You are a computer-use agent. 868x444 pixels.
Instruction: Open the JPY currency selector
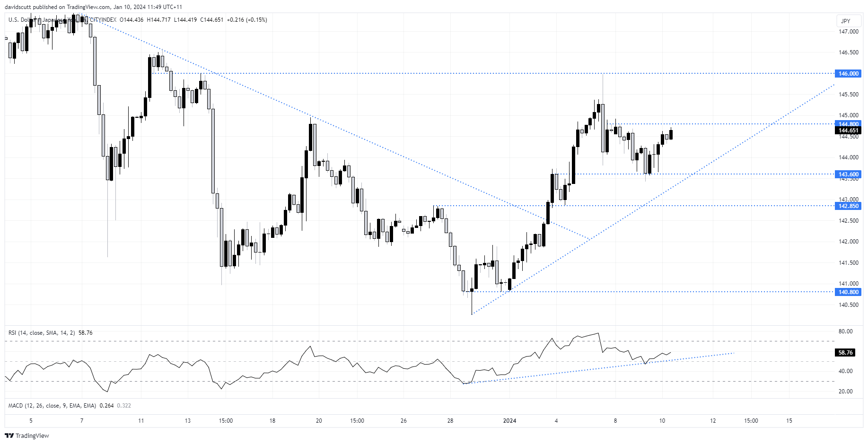click(x=849, y=21)
